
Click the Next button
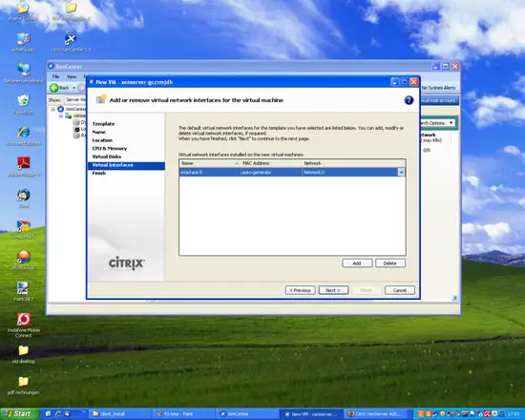pyautogui.click(x=333, y=290)
